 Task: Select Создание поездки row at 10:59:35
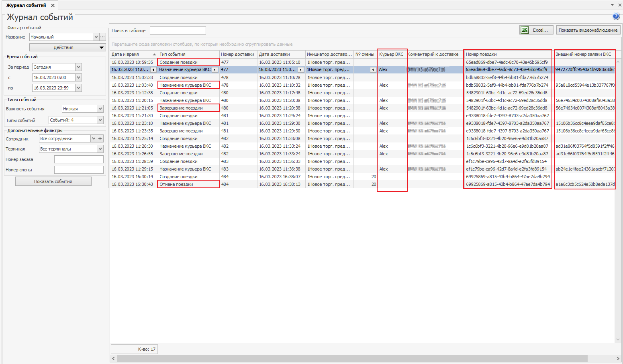pos(363,62)
